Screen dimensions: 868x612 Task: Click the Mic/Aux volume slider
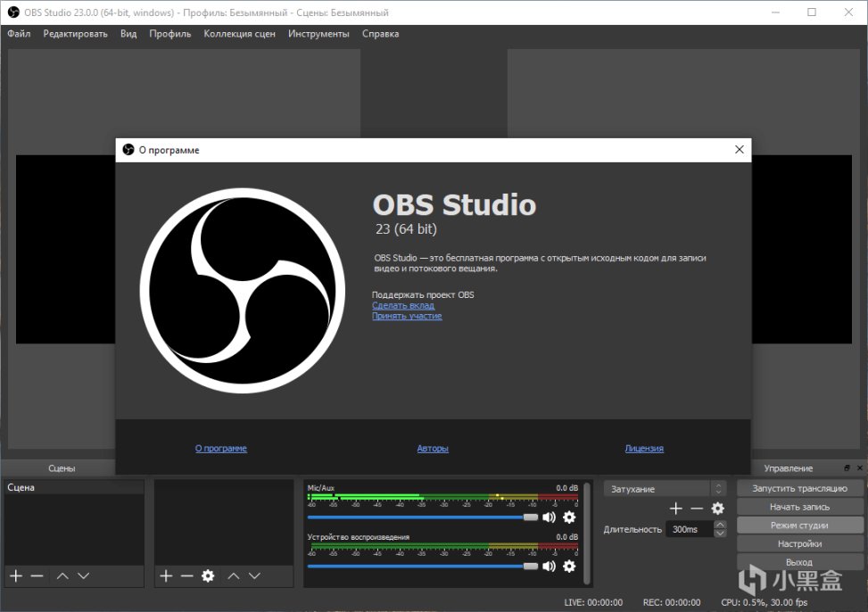419,517
